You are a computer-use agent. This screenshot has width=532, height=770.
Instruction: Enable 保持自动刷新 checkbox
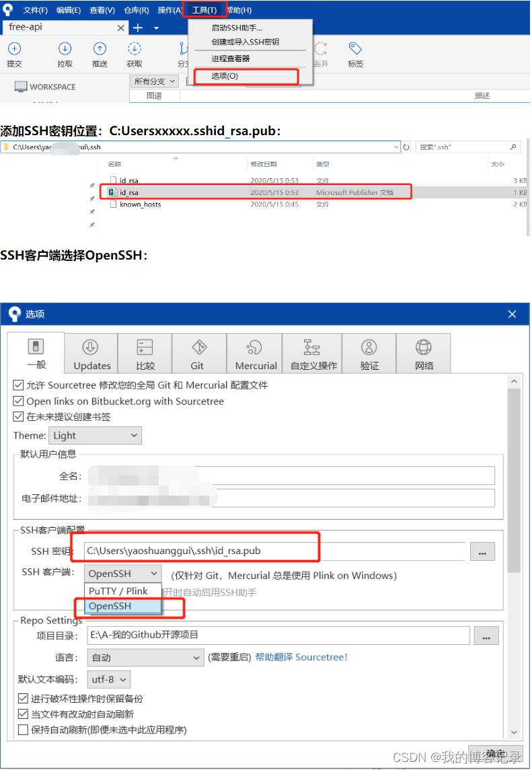click(x=23, y=730)
